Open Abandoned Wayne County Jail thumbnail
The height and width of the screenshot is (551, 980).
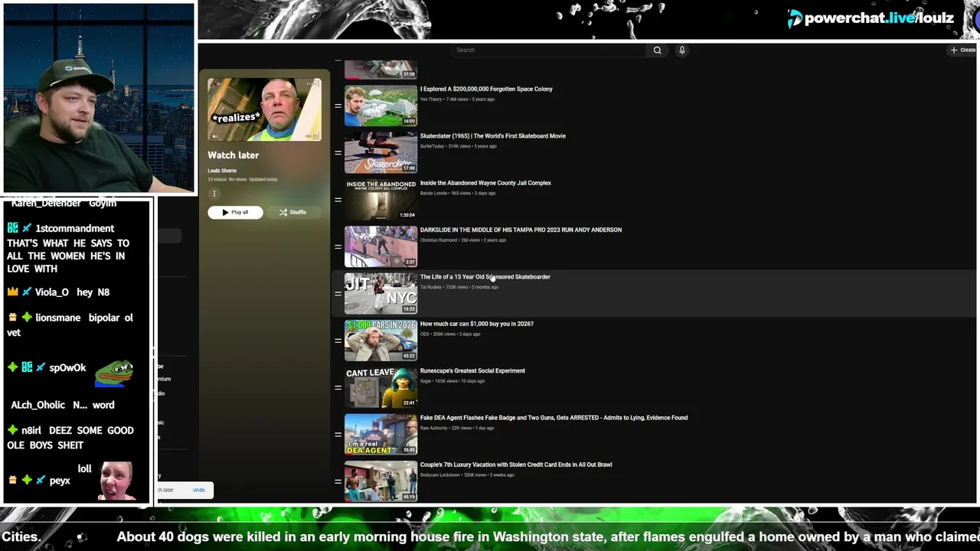381,200
